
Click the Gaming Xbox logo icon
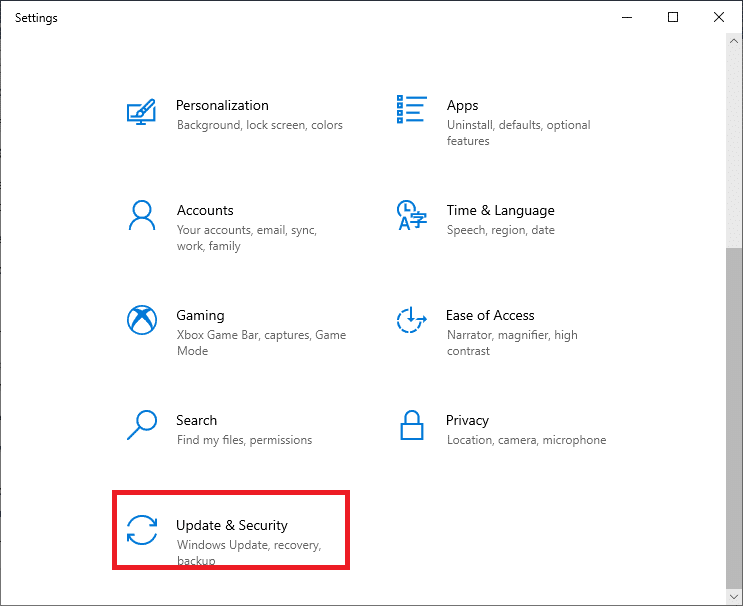click(x=141, y=320)
